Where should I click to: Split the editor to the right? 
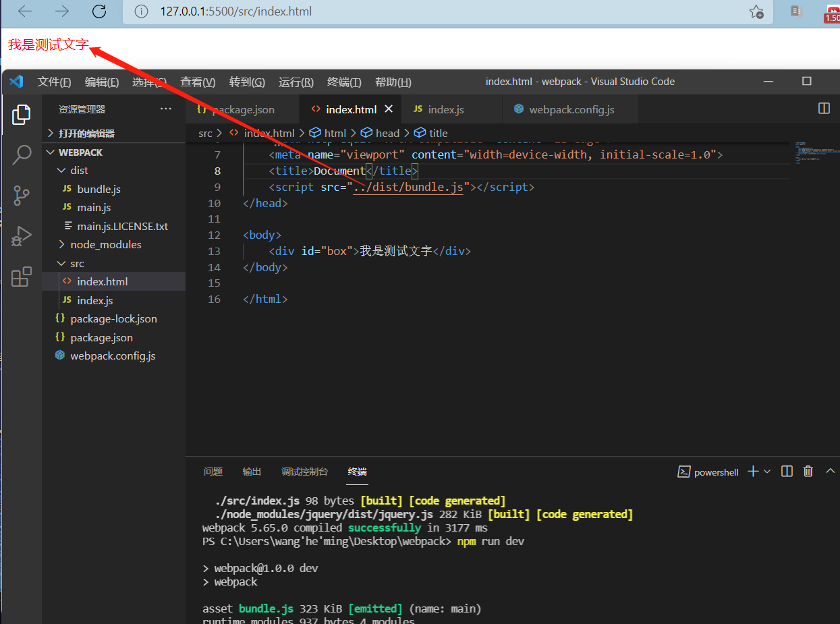click(824, 109)
